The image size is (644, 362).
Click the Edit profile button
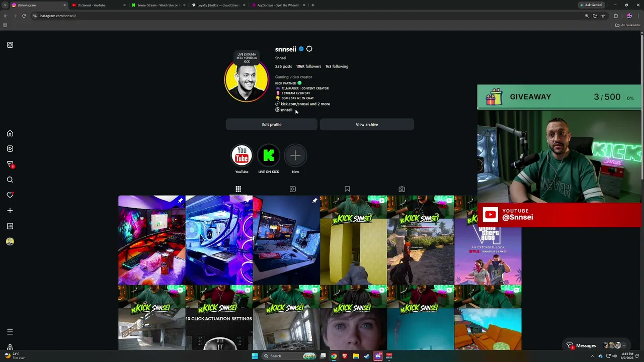[272, 124]
